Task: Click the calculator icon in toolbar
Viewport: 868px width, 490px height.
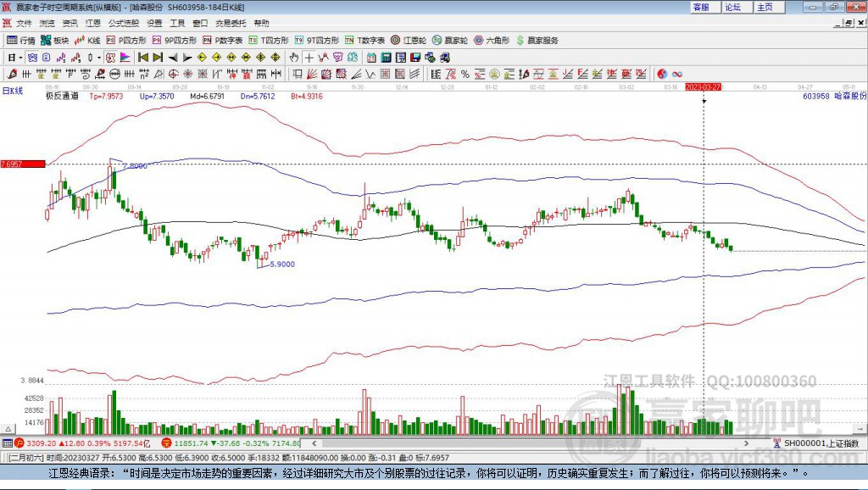Action: coord(386,58)
